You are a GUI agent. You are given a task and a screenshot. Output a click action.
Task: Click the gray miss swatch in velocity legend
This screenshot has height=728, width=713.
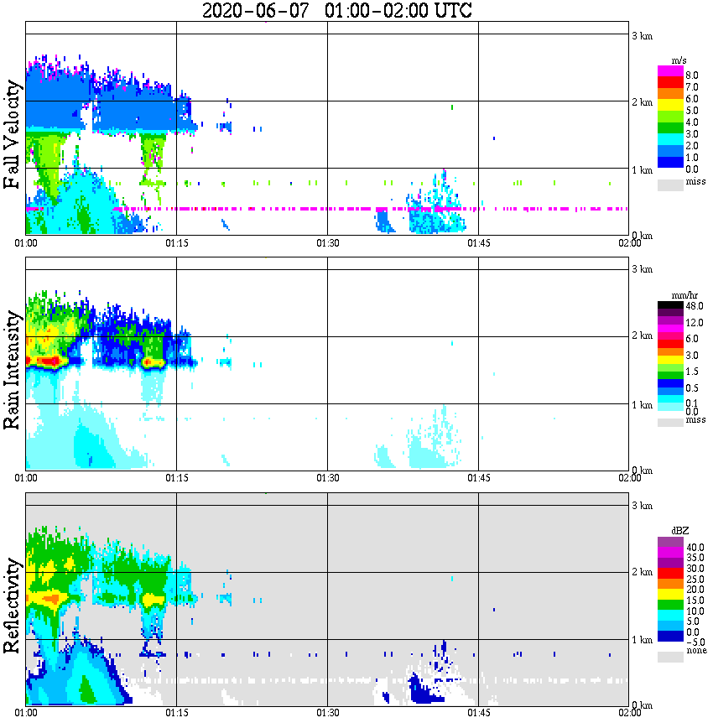(670, 185)
